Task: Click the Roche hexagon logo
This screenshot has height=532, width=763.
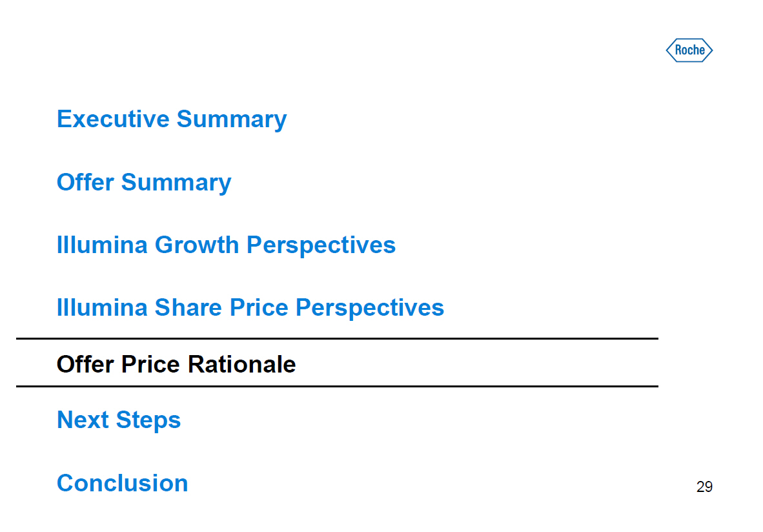Action: [689, 50]
